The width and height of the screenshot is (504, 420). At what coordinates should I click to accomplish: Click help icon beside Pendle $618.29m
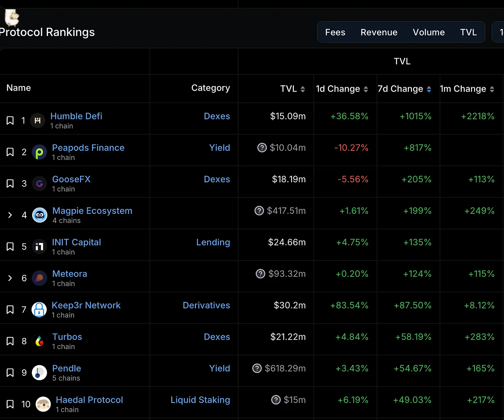pos(257,368)
